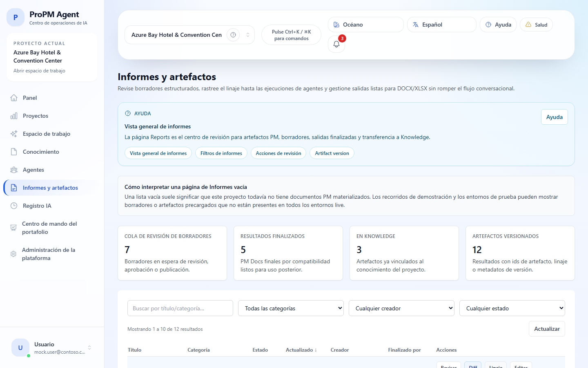Open the Cualquier creador dropdown
The height and width of the screenshot is (368, 588).
(x=401, y=308)
